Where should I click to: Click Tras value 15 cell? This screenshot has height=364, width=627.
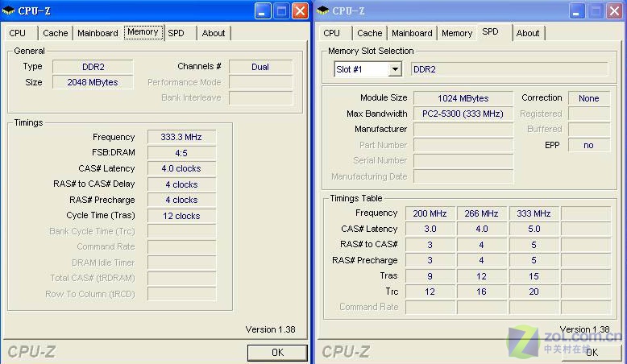point(534,276)
